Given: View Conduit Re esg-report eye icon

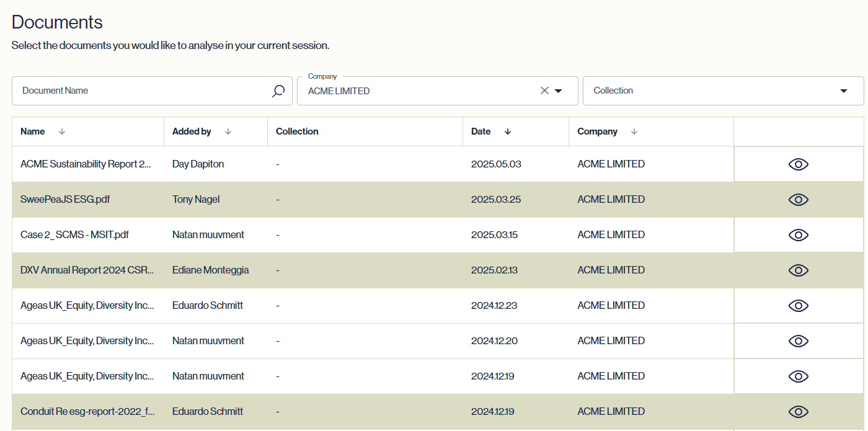Looking at the screenshot, I should pos(799,412).
